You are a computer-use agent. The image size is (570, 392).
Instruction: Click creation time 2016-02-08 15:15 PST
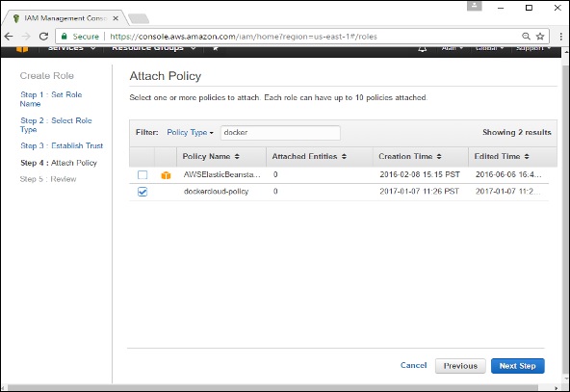tap(420, 174)
